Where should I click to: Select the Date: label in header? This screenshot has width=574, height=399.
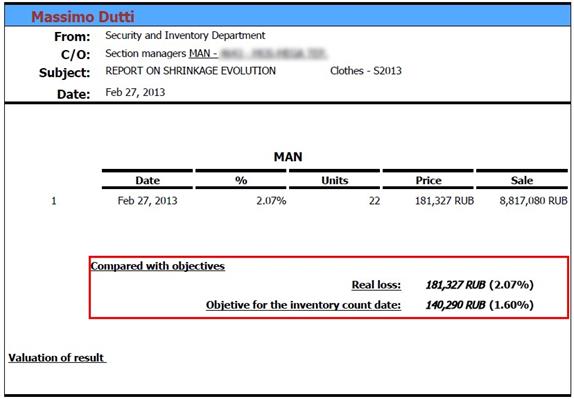(74, 94)
